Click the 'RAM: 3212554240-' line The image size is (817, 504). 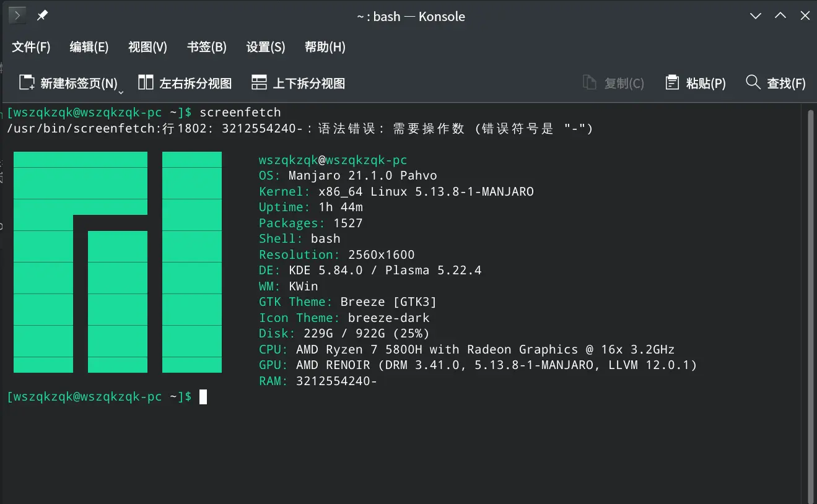click(x=318, y=381)
